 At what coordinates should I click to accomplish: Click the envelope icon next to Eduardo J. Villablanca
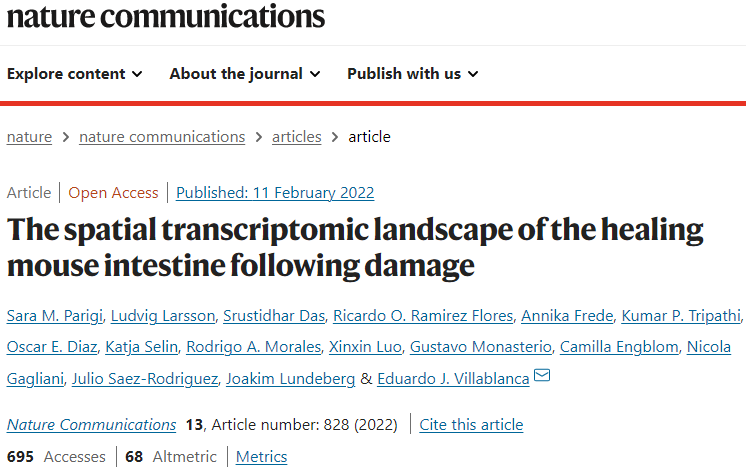click(542, 375)
